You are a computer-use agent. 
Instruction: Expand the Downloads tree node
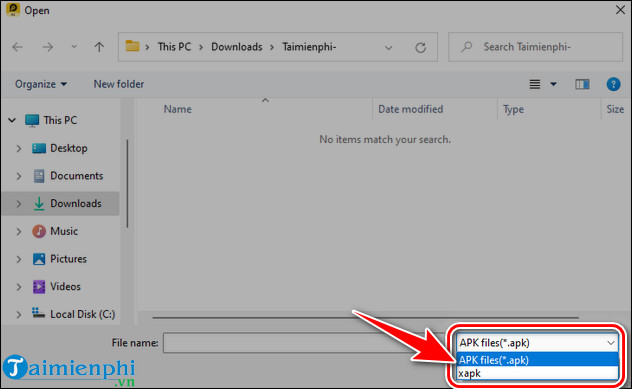coord(19,204)
